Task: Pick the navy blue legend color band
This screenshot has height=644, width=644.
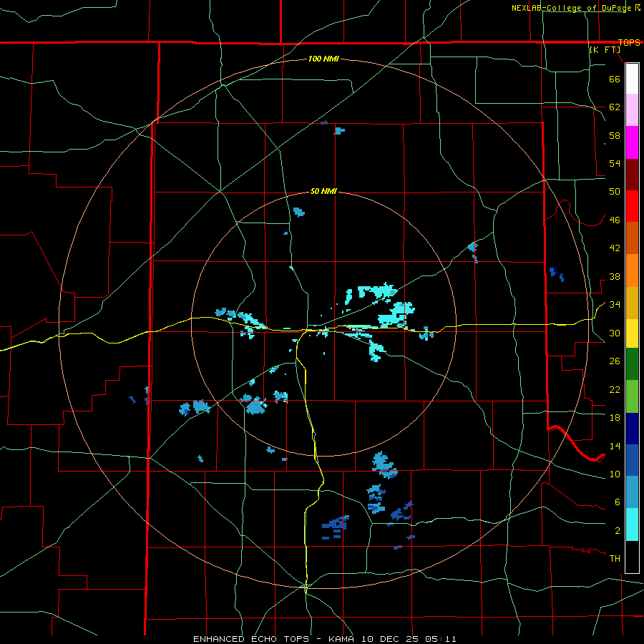Action: (632, 429)
